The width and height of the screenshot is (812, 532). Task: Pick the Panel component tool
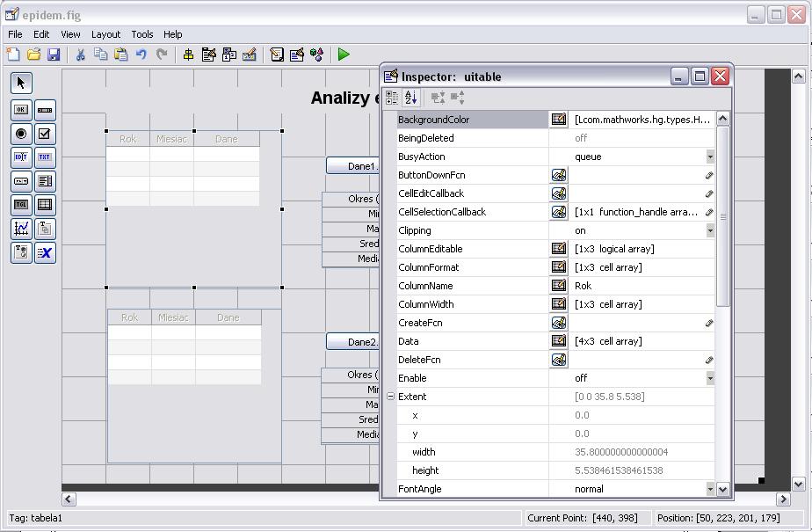45,229
